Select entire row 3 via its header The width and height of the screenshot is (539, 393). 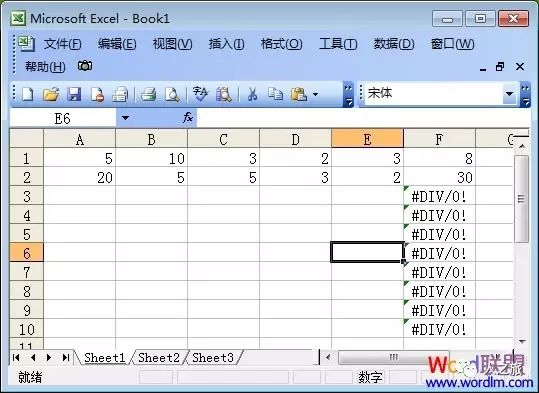pyautogui.click(x=27, y=196)
